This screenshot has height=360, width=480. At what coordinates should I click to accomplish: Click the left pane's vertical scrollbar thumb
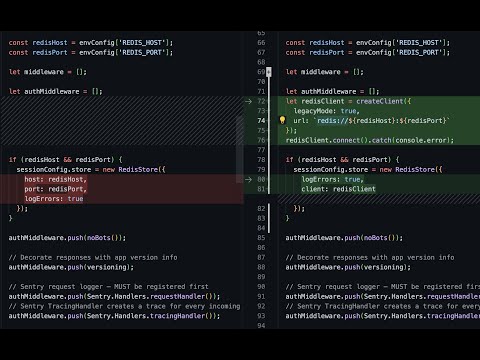tap(240, 149)
